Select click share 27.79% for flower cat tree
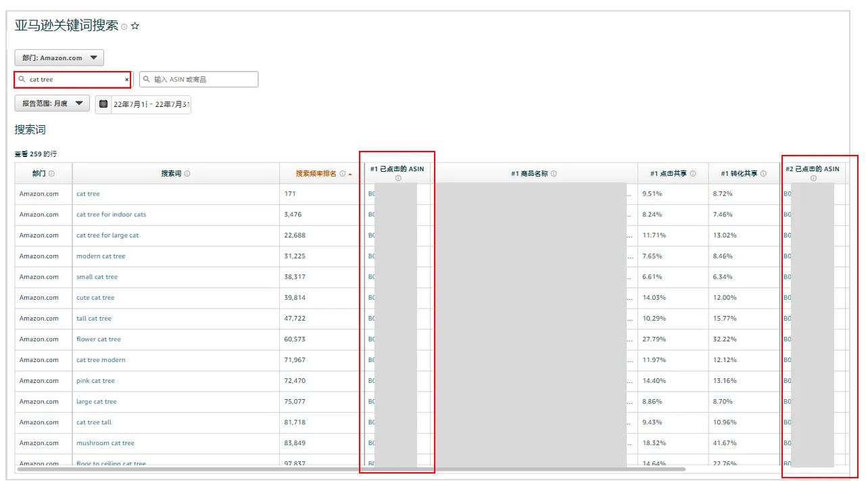This screenshot has height=481, width=868. 654,340
